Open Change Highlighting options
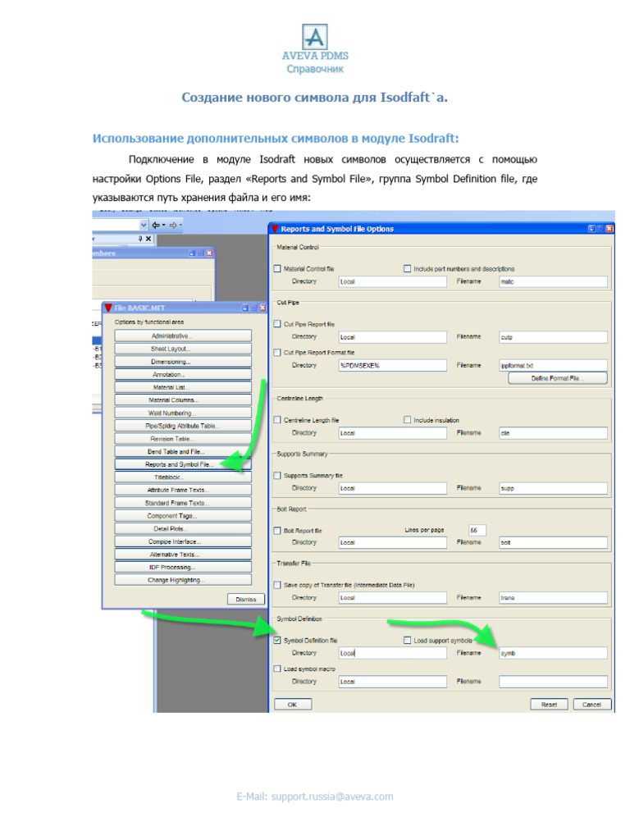The width and height of the screenshot is (630, 840). (x=183, y=580)
